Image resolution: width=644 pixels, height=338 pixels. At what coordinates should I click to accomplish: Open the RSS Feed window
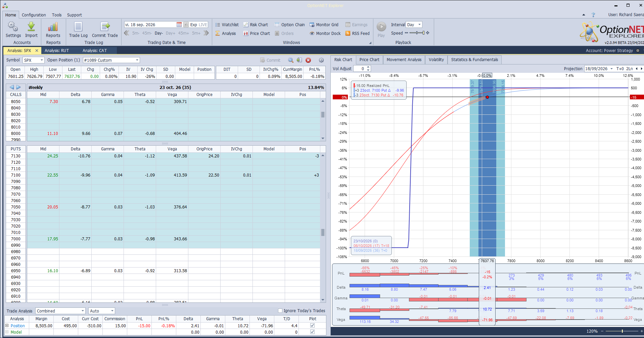coord(357,33)
